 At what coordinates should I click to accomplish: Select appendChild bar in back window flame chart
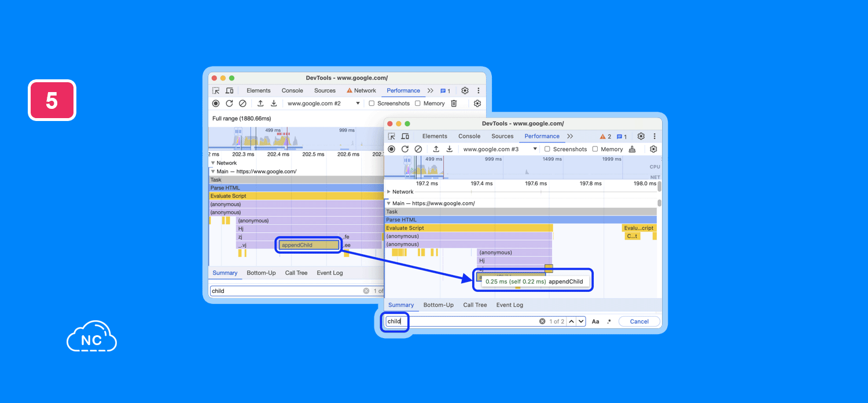click(309, 245)
